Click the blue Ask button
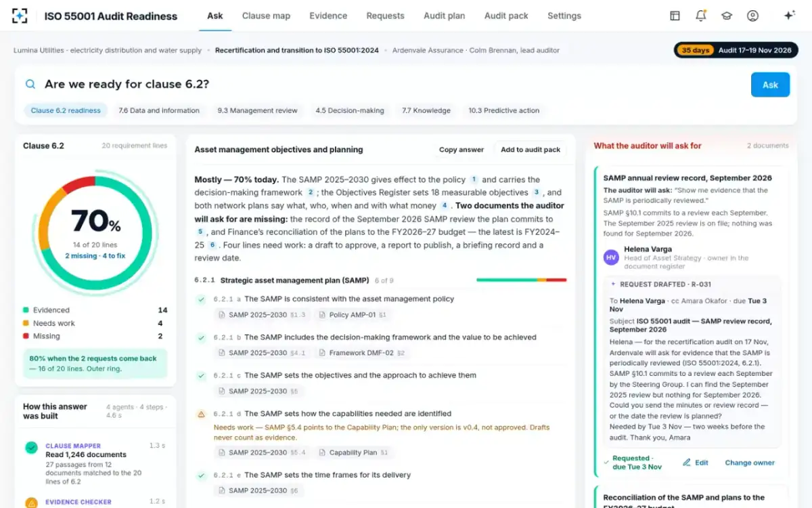Image resolution: width=812 pixels, height=508 pixels. tap(770, 85)
